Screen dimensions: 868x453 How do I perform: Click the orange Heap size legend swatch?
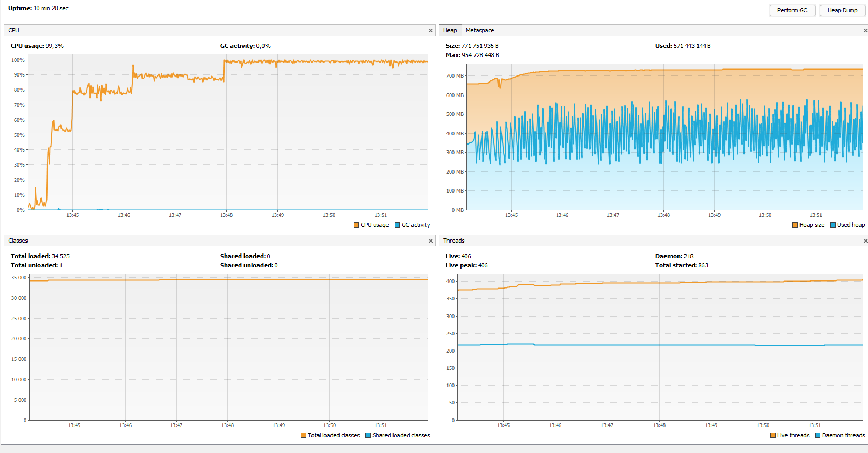click(795, 225)
